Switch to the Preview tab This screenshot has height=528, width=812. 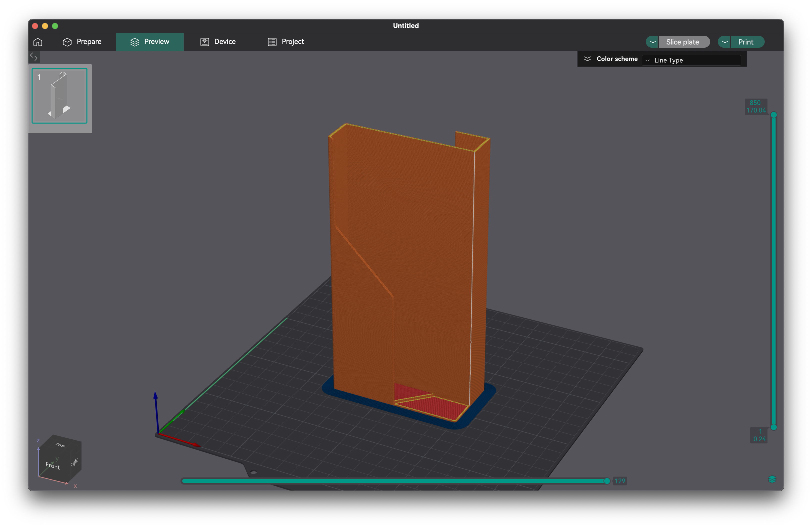pos(150,41)
